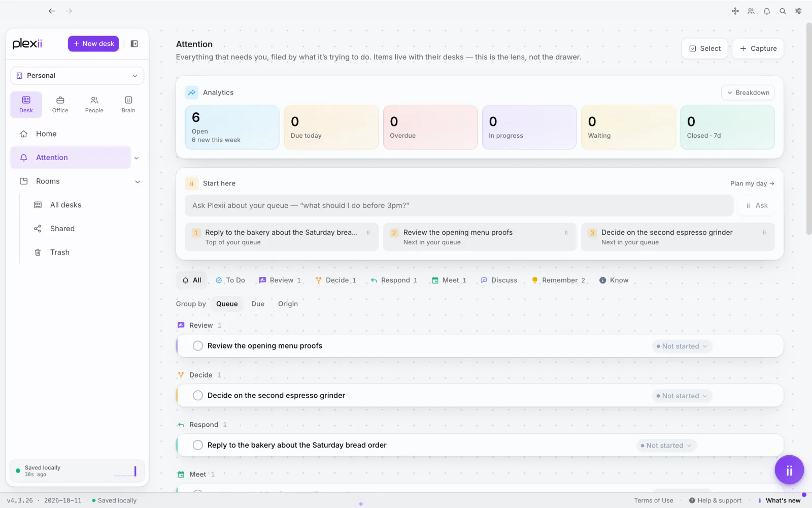Viewport: 812px width, 508px height.
Task: Open All desks in the sidebar
Action: pos(65,205)
